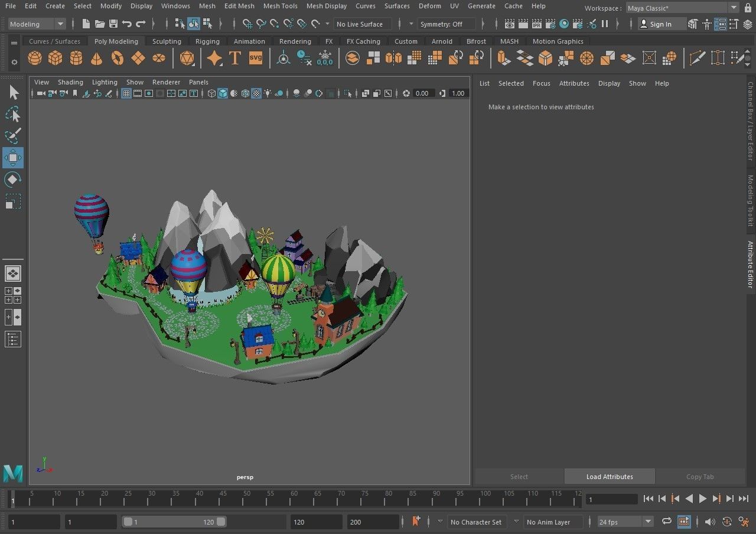Create a polygon cube from the shelf
756x534 pixels.
click(56, 58)
